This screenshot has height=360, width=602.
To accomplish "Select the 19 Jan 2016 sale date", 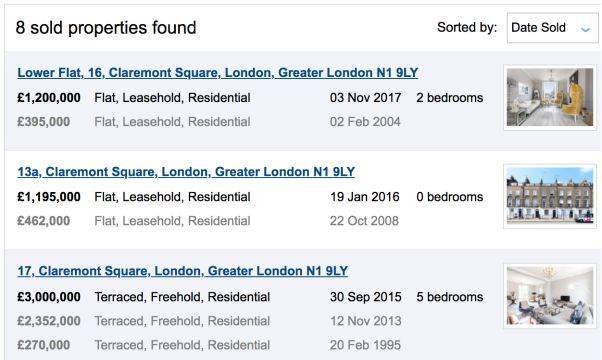I will click(x=365, y=197).
